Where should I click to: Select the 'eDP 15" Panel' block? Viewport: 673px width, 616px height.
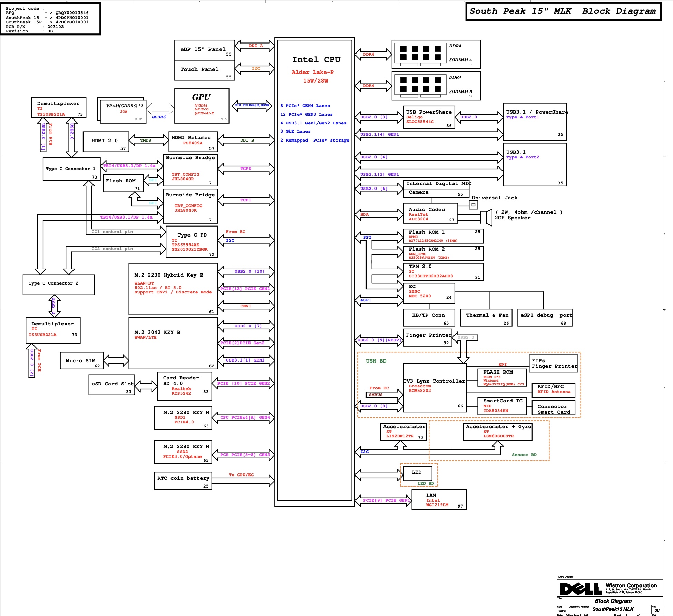[205, 50]
